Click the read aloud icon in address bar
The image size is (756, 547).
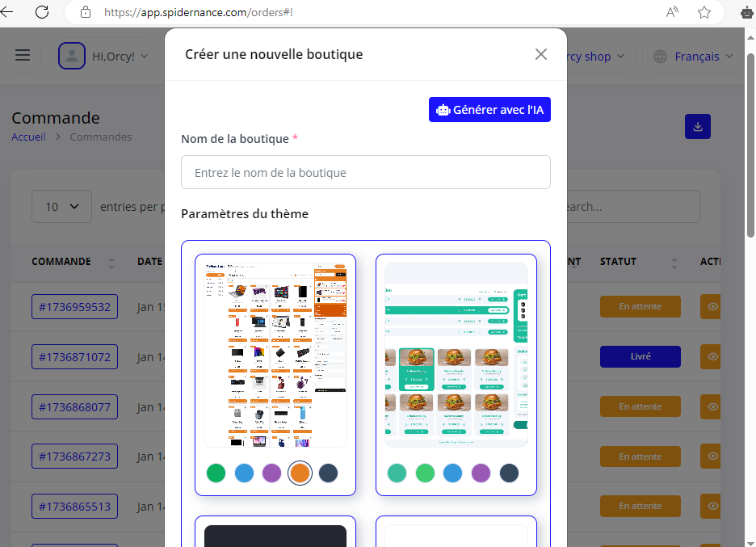(x=672, y=12)
